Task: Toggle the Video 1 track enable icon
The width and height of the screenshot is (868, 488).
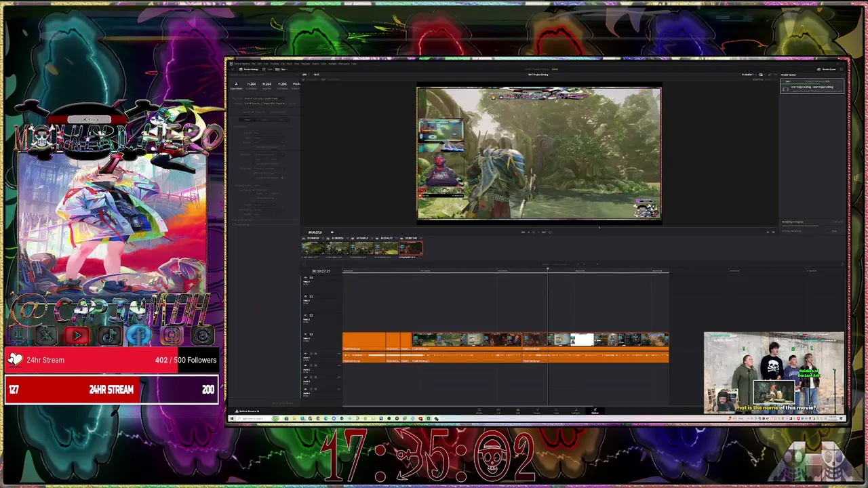Action: [x=311, y=334]
